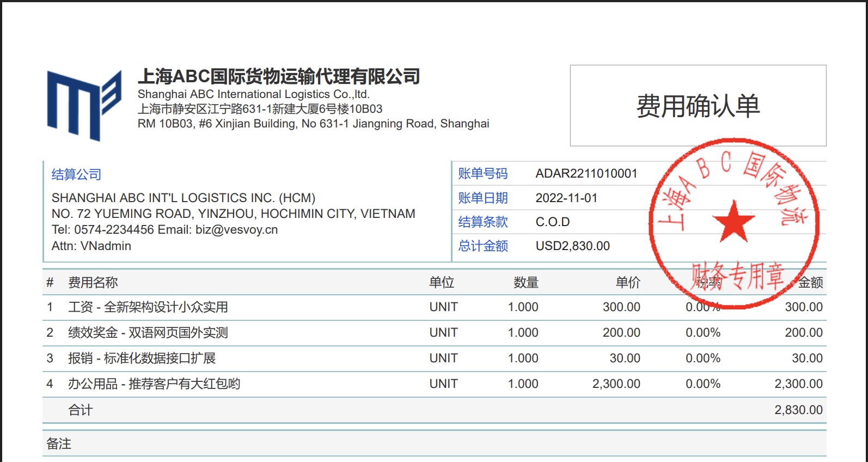This screenshot has width=868, height=462.
Task: Select the 绩效奖金 expense row
Action: [148, 333]
